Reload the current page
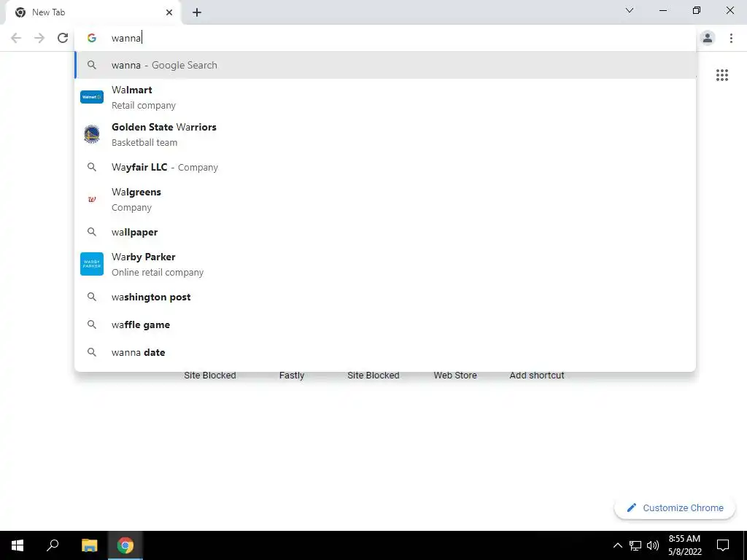Viewport: 747px width, 560px height. pyautogui.click(x=63, y=38)
